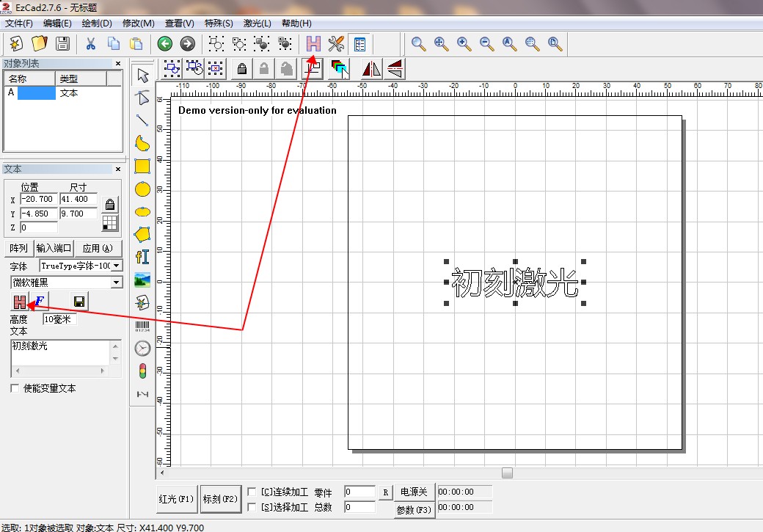The height and width of the screenshot is (532, 763).
Task: Click the scissors cut icon
Action: pos(91,43)
